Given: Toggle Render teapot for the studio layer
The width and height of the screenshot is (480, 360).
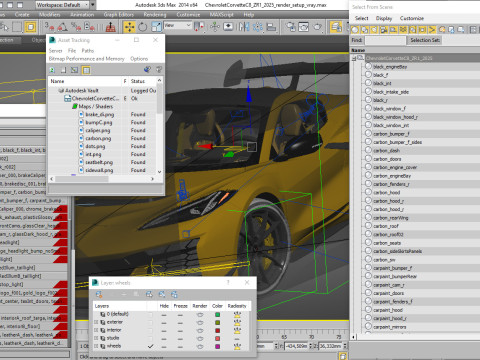Looking at the screenshot, I should 200,338.
